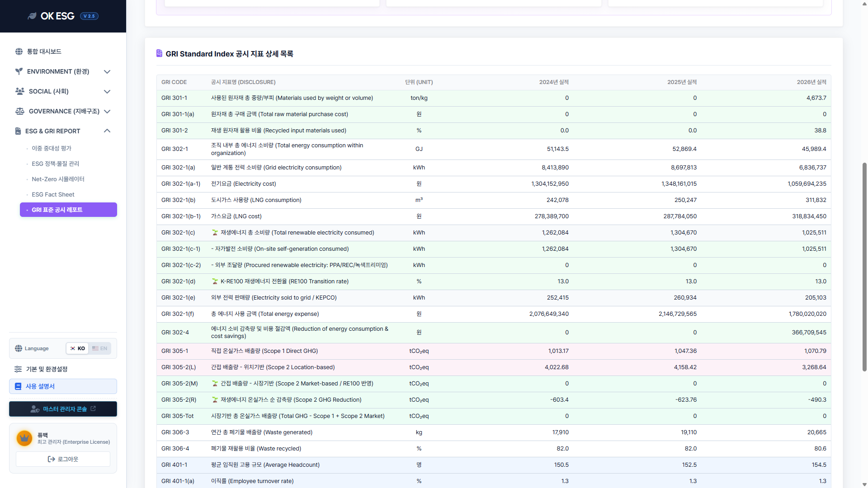Click the 2,076,649,340 total energy expense value

pyautogui.click(x=549, y=314)
